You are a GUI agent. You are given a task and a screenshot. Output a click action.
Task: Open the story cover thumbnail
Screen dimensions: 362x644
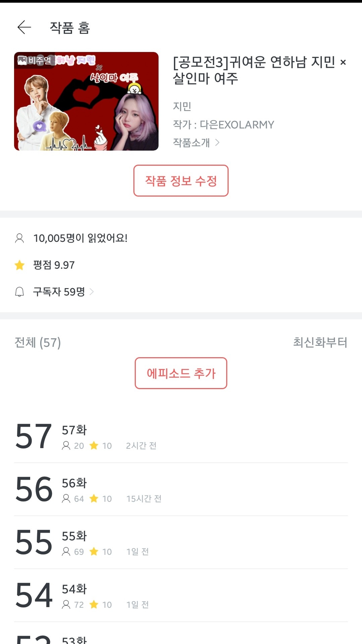pyautogui.click(x=86, y=101)
